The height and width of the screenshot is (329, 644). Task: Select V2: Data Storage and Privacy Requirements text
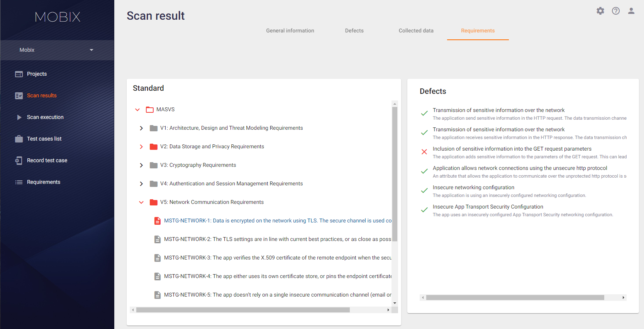pyautogui.click(x=212, y=147)
